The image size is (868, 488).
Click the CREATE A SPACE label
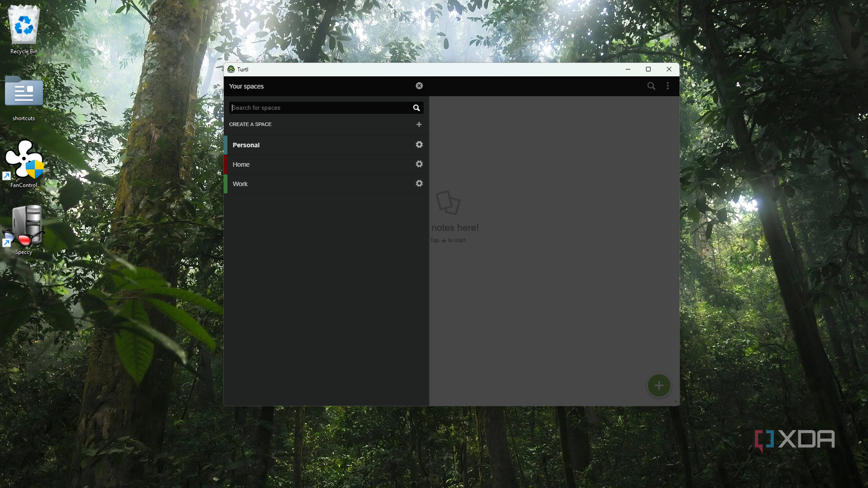click(x=250, y=124)
